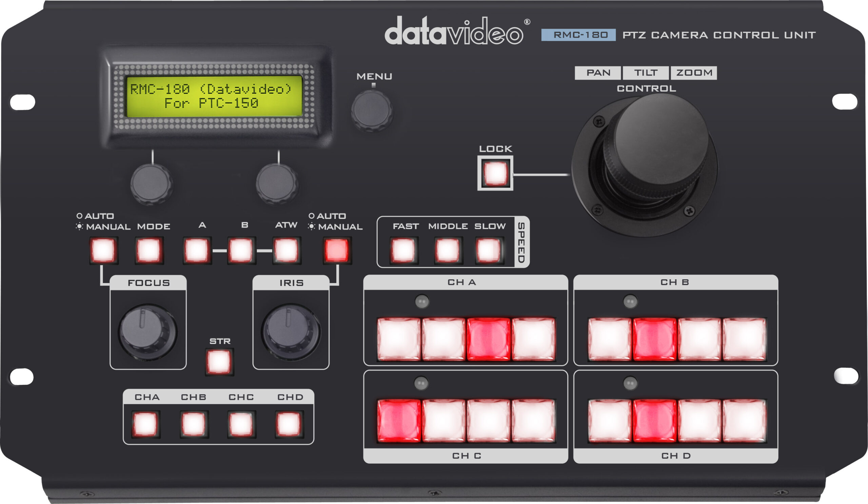The width and height of the screenshot is (868, 504).
Task: Click the RMC-180 model badge
Action: (578, 35)
